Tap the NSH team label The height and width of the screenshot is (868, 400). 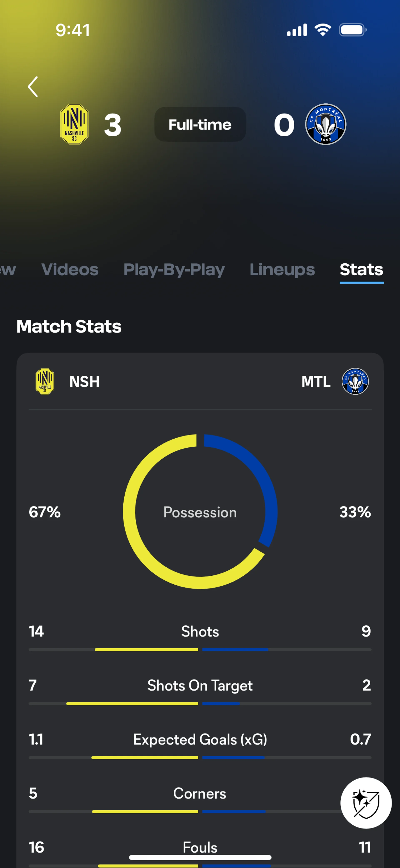click(84, 382)
